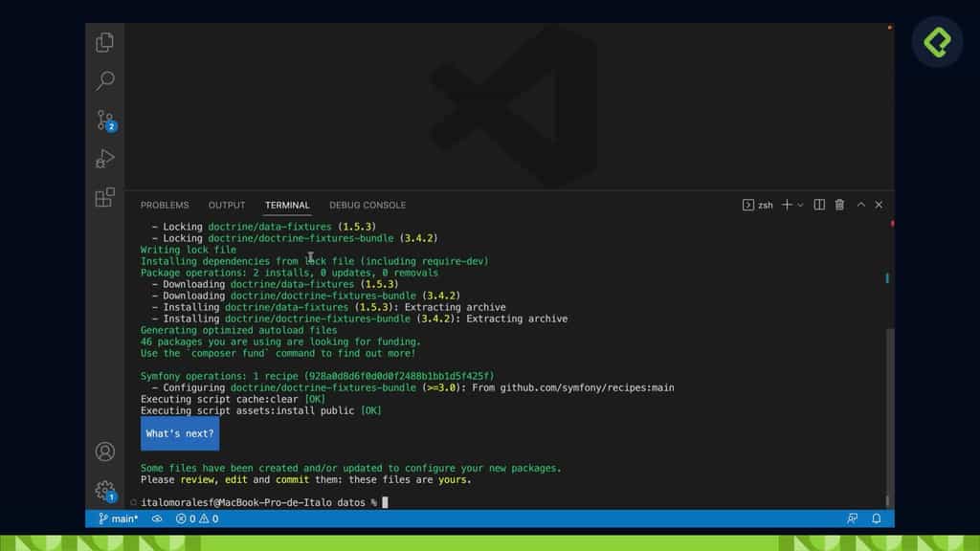Click 'github.com/symfony/recipes:main' text in terminal
This screenshot has width=980, height=551.
pyautogui.click(x=587, y=388)
